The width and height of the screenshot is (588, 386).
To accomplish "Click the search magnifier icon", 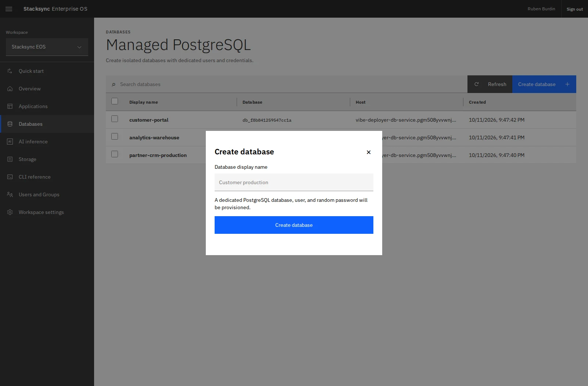I will [114, 85].
